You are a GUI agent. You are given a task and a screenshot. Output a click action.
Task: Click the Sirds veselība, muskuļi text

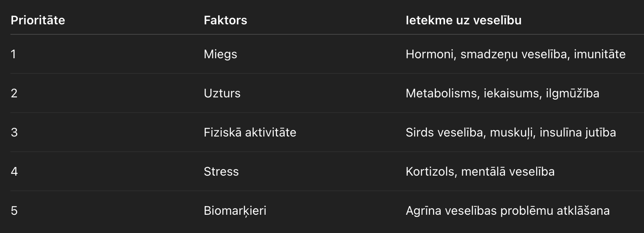pos(469,133)
